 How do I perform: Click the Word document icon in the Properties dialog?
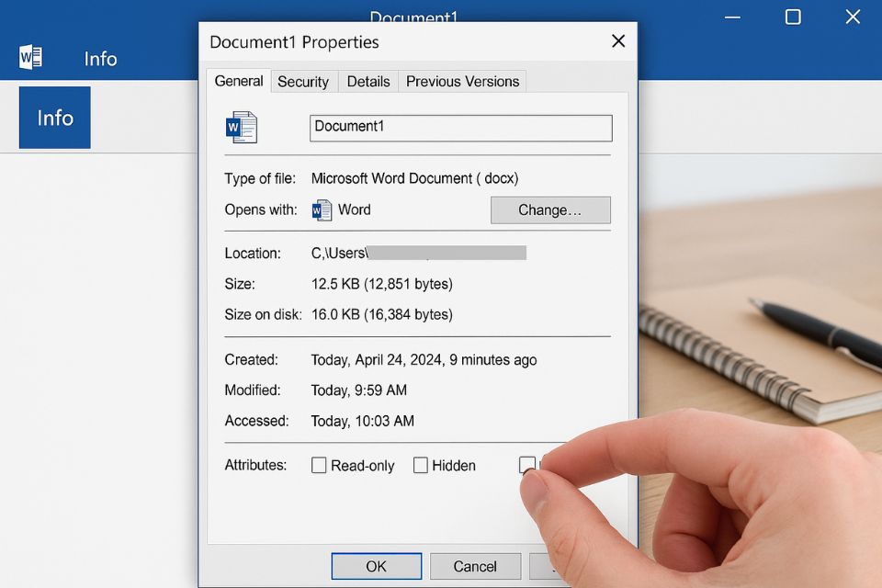tap(242, 127)
